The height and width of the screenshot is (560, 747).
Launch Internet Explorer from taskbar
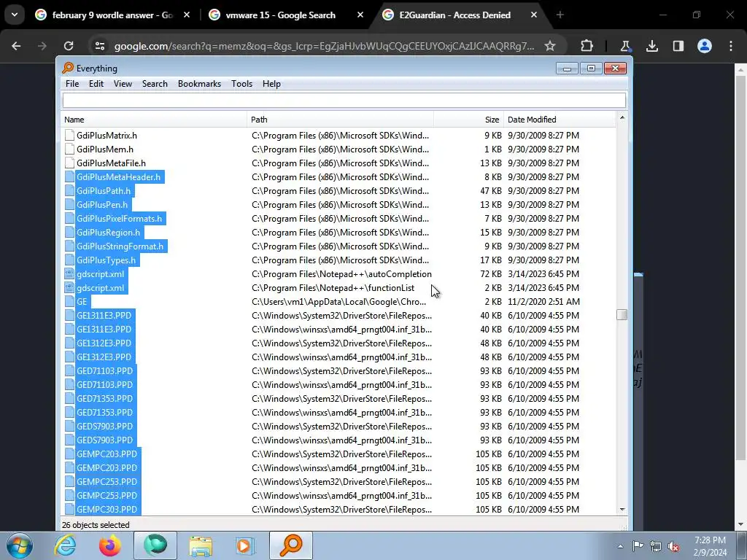click(x=65, y=545)
